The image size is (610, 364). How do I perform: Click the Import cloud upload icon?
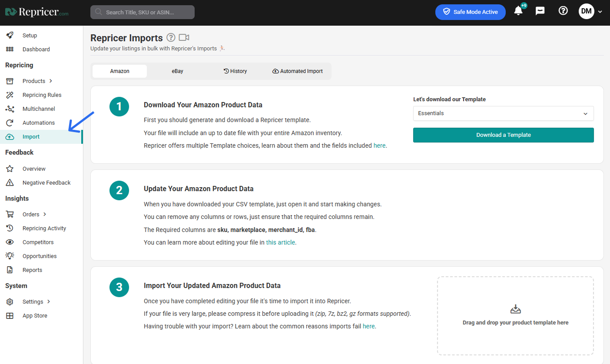(10, 136)
